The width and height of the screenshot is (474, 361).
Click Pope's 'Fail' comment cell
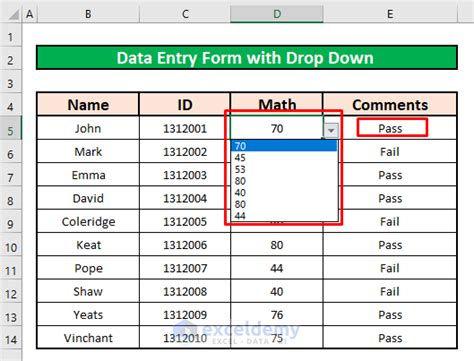[390, 268]
